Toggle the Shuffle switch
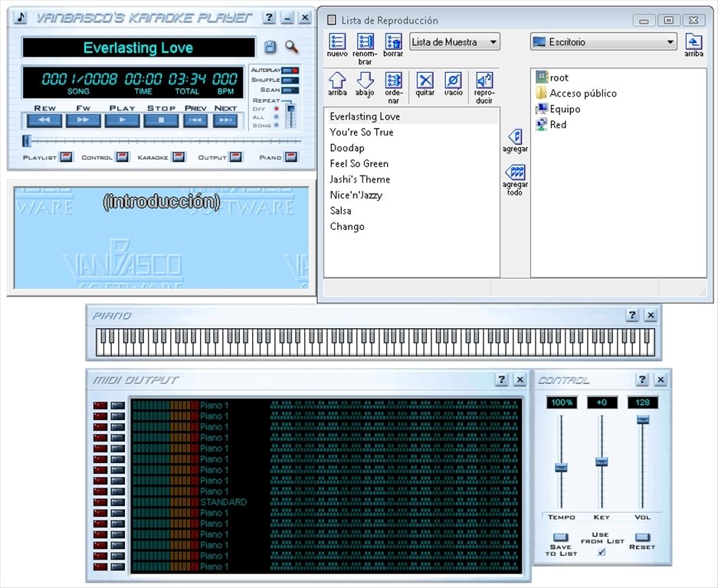Viewport: 718px width, 588px height. 290,80
